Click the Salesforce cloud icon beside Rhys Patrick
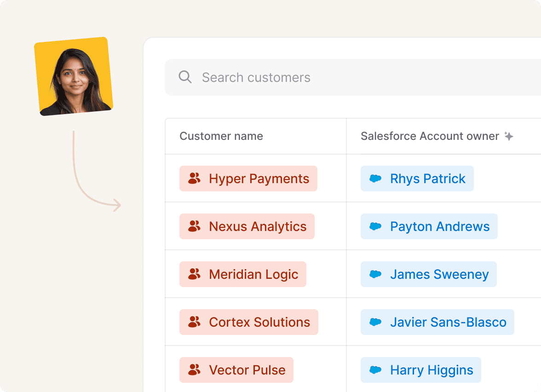This screenshot has width=541, height=392. [375, 179]
